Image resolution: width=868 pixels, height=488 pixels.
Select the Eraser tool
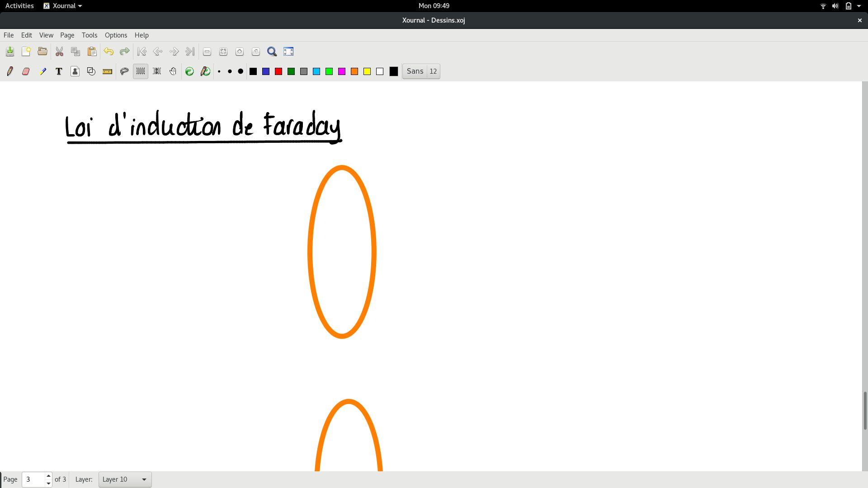click(26, 71)
